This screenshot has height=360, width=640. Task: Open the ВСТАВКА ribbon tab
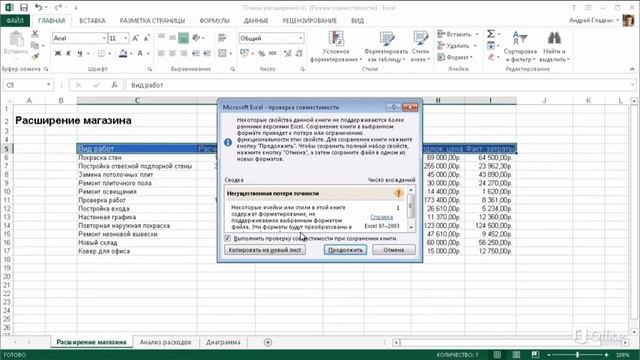[92, 20]
